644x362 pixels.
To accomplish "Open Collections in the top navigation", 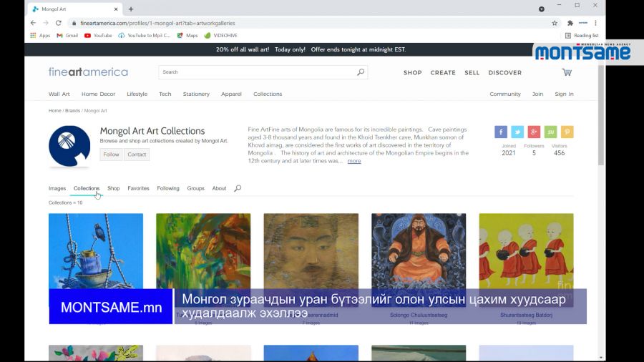I will point(268,94).
